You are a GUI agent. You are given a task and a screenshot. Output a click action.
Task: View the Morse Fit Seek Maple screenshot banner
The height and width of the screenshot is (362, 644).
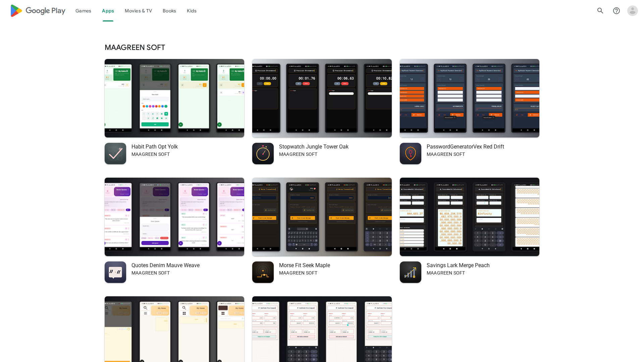click(322, 217)
